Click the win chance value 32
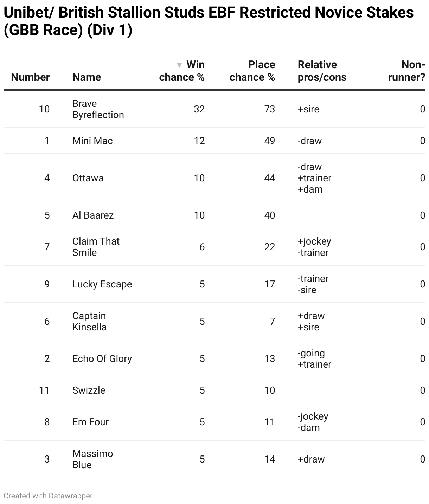Screen dimensions: 429x504 [199, 109]
